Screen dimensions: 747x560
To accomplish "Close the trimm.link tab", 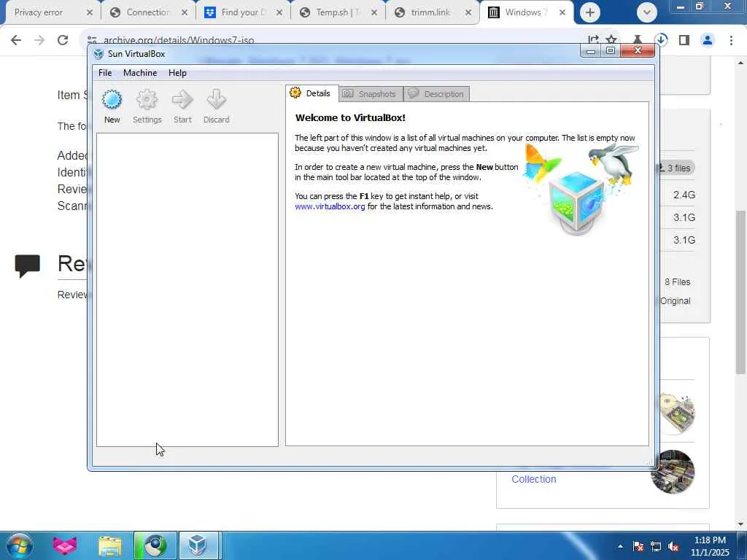I will click(x=468, y=12).
